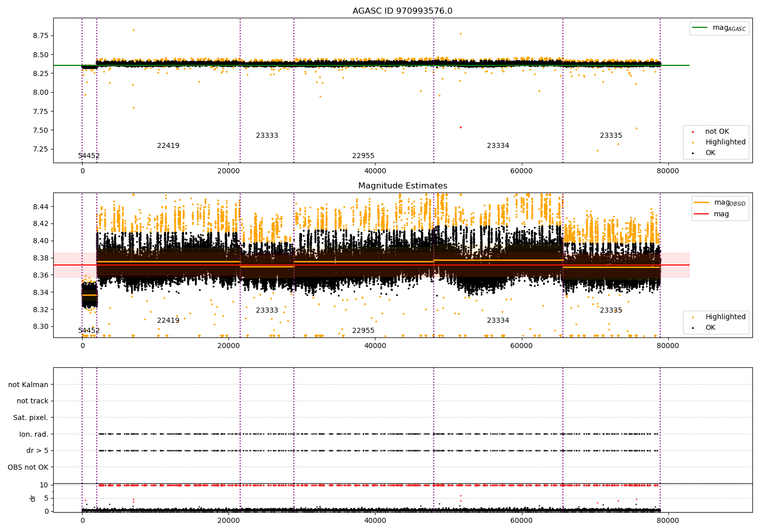Click the orange mag OBSID legend entry

click(702, 203)
